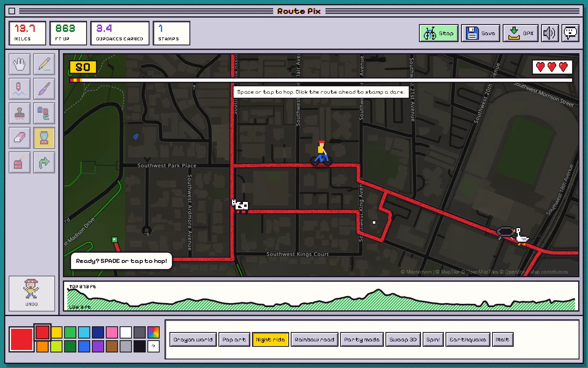This screenshot has width=588, height=368.
Task: Open the rainbow custom color picker
Action: pos(154,332)
